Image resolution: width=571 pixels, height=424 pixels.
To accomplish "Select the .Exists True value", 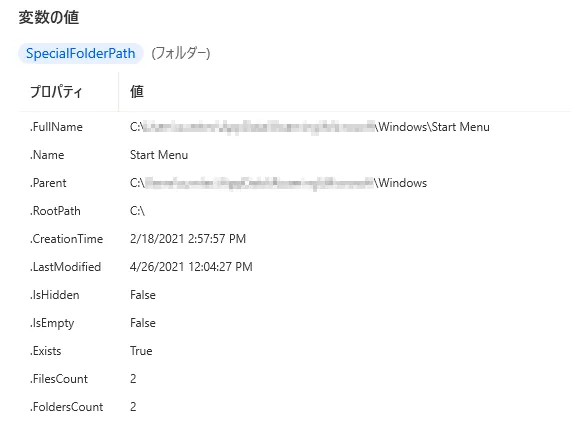I will [x=141, y=351].
